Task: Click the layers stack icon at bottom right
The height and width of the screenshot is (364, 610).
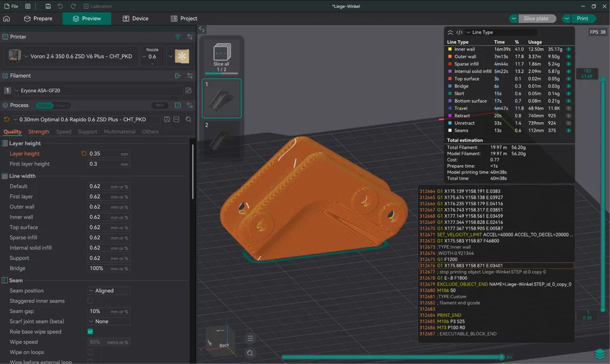Action: 600,354
